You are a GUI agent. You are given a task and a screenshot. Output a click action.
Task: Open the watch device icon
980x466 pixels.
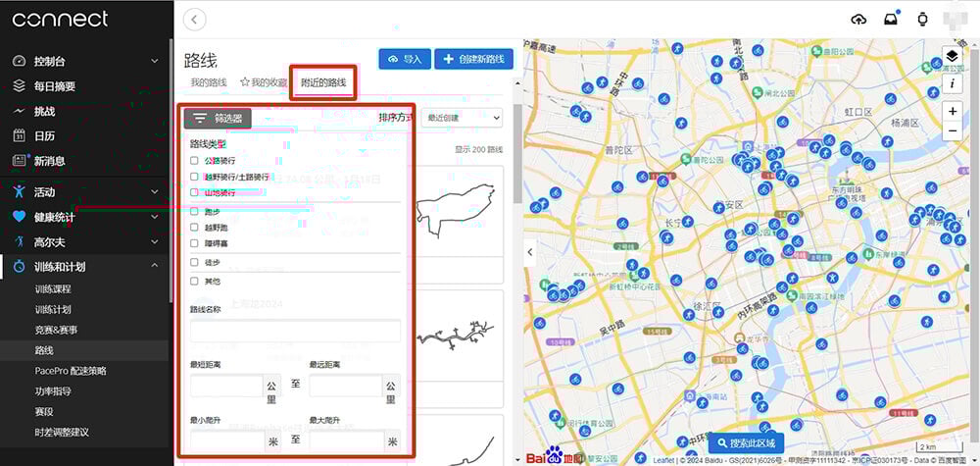(922, 20)
